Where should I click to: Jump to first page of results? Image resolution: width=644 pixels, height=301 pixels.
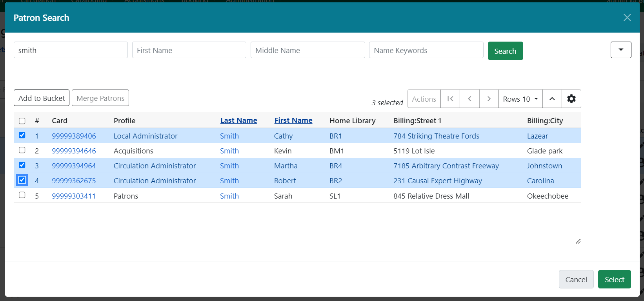450,99
